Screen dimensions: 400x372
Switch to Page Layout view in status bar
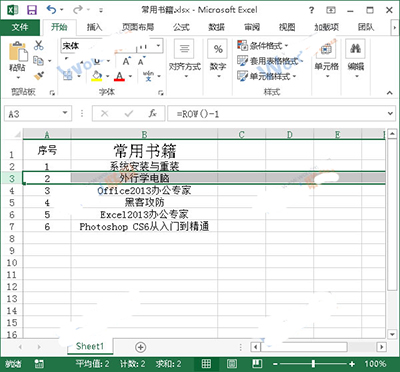232,364
